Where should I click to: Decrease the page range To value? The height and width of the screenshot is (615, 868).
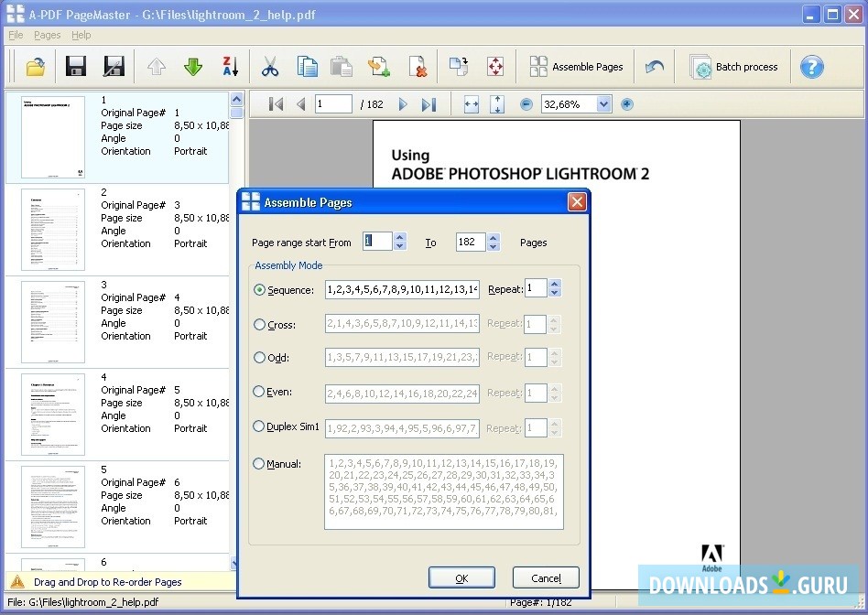(x=494, y=246)
